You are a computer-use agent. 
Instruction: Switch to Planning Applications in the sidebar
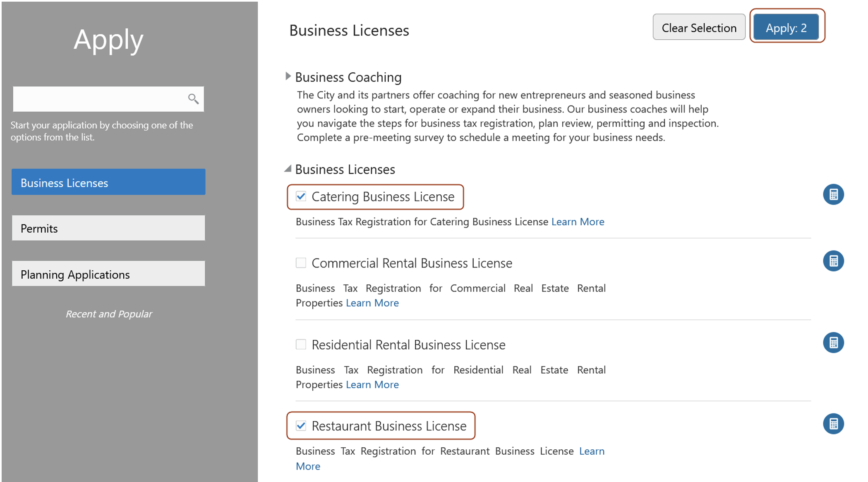point(108,274)
